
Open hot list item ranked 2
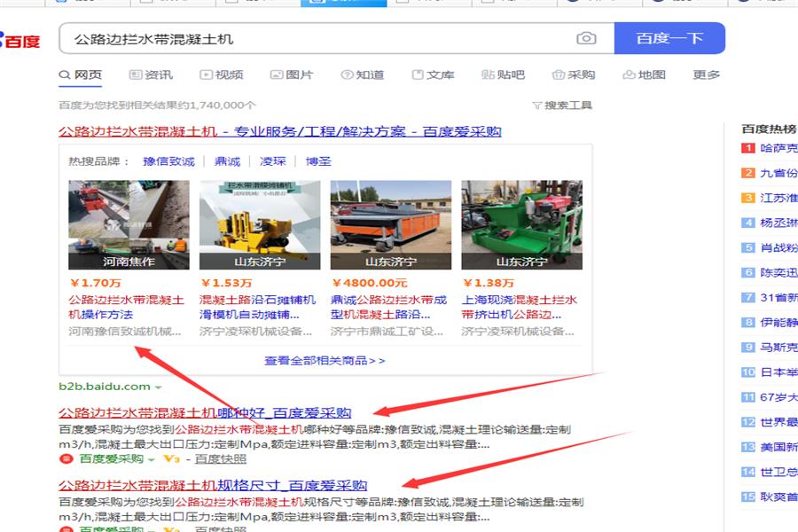[770, 173]
